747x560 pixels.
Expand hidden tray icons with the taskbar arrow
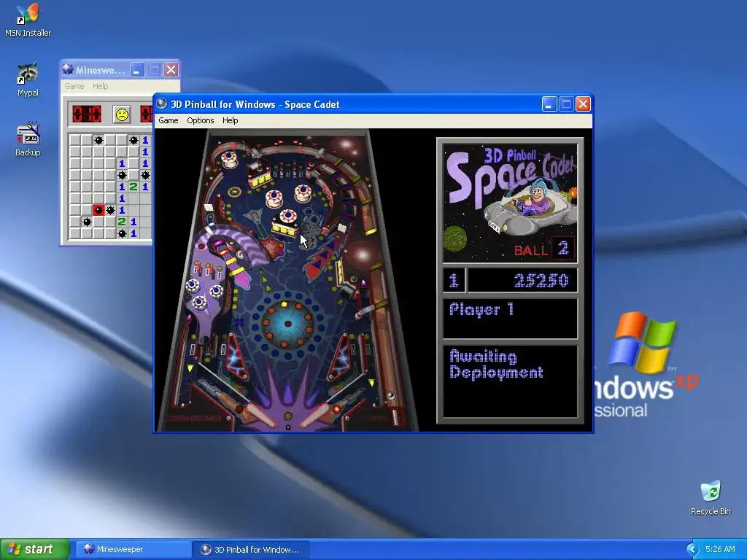[x=692, y=549]
